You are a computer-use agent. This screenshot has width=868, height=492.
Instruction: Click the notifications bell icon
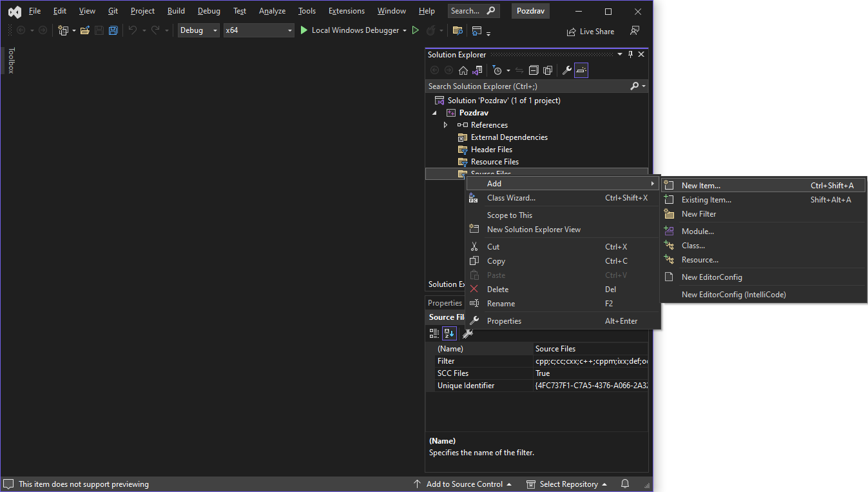coord(625,484)
